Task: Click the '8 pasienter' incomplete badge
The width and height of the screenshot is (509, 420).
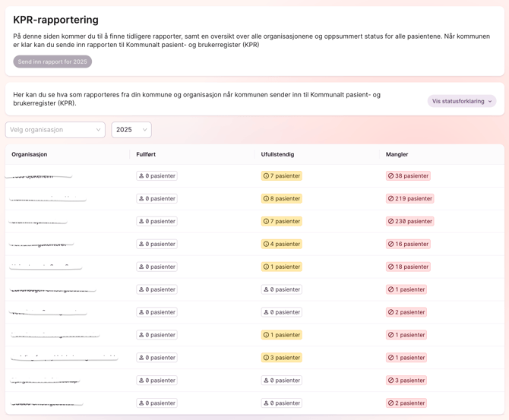Action: pos(282,198)
